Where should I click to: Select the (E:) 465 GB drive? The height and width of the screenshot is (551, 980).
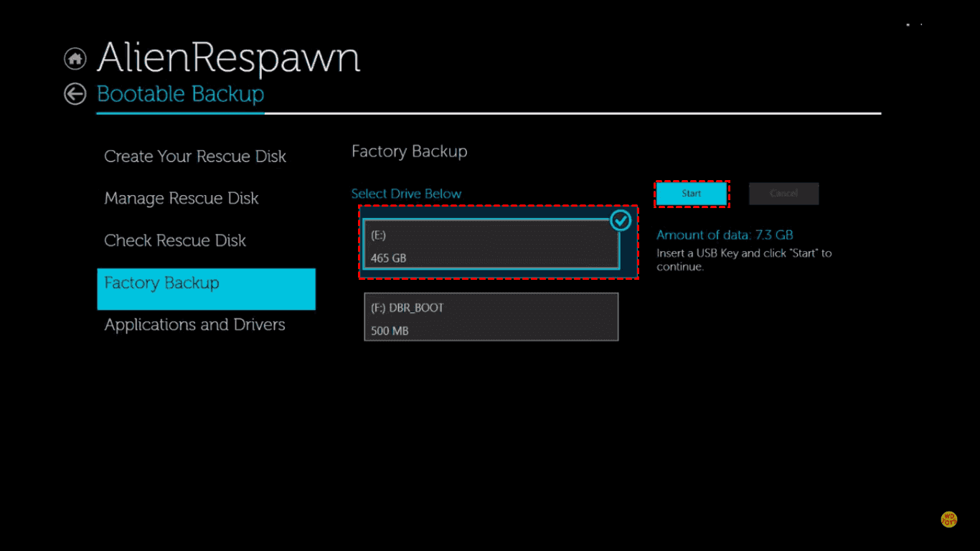491,244
